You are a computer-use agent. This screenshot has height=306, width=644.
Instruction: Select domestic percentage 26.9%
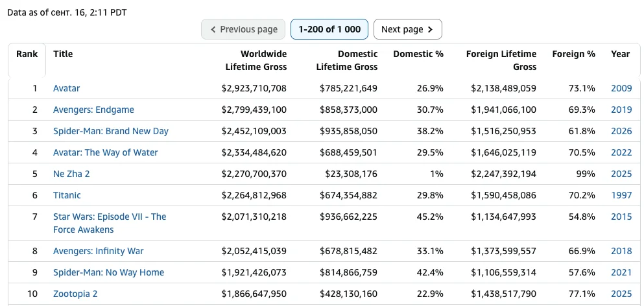click(x=431, y=88)
